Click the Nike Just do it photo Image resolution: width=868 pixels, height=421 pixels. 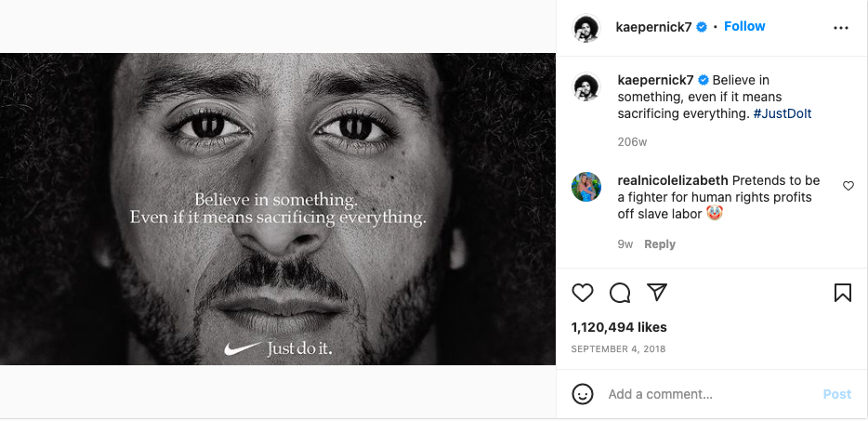(278, 209)
